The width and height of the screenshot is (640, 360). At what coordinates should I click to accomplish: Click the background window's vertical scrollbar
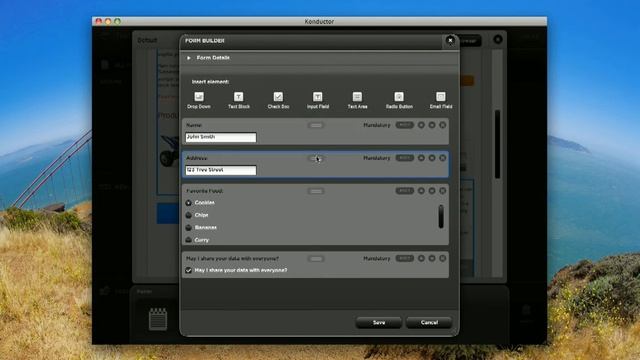coord(497,144)
